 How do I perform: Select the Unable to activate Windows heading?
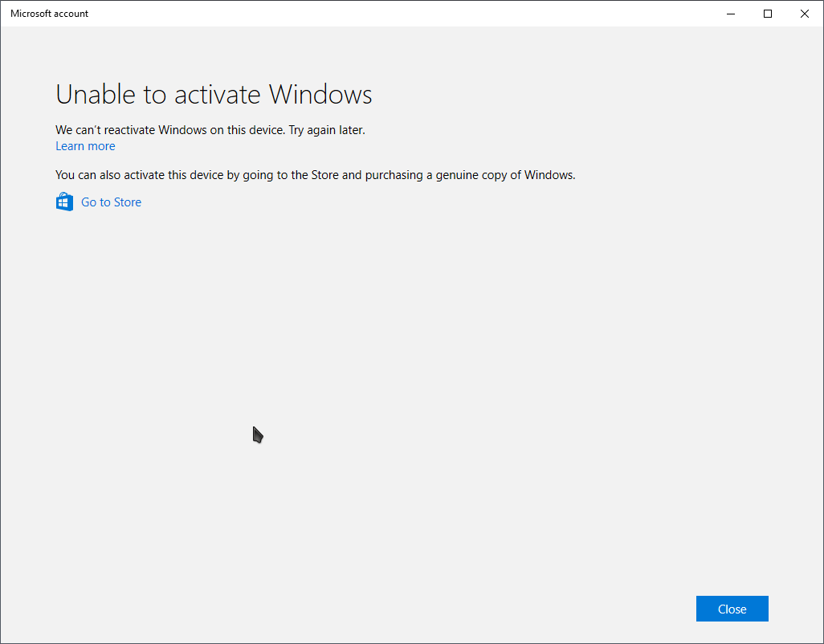tap(214, 95)
